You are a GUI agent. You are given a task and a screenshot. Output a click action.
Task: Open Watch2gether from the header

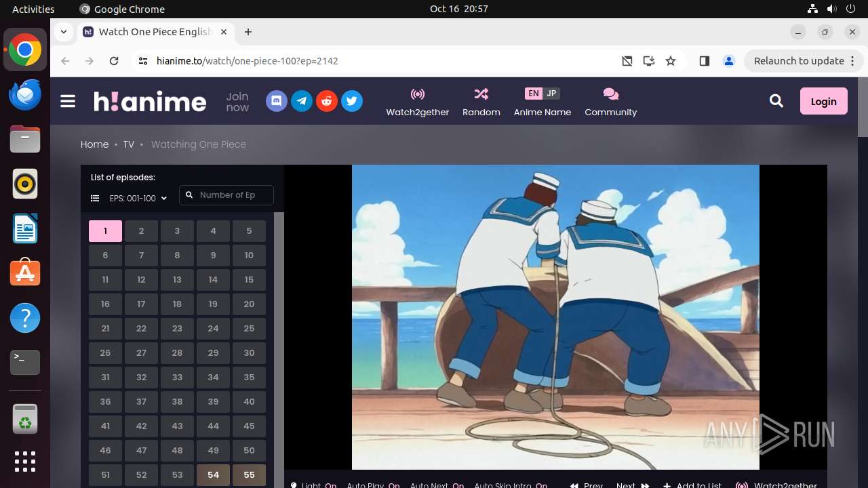tap(418, 102)
